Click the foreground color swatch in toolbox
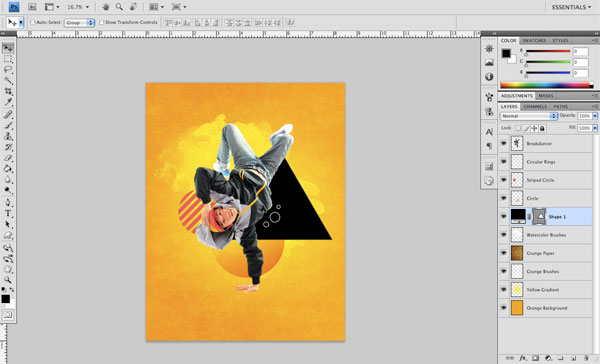This screenshot has height=364, width=600. tap(5, 299)
